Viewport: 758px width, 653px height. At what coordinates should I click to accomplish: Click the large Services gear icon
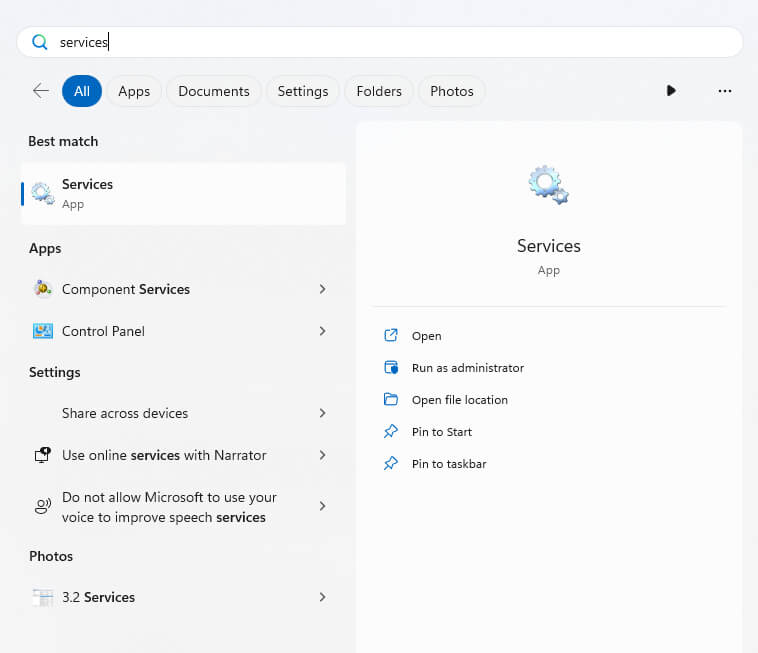click(x=548, y=186)
